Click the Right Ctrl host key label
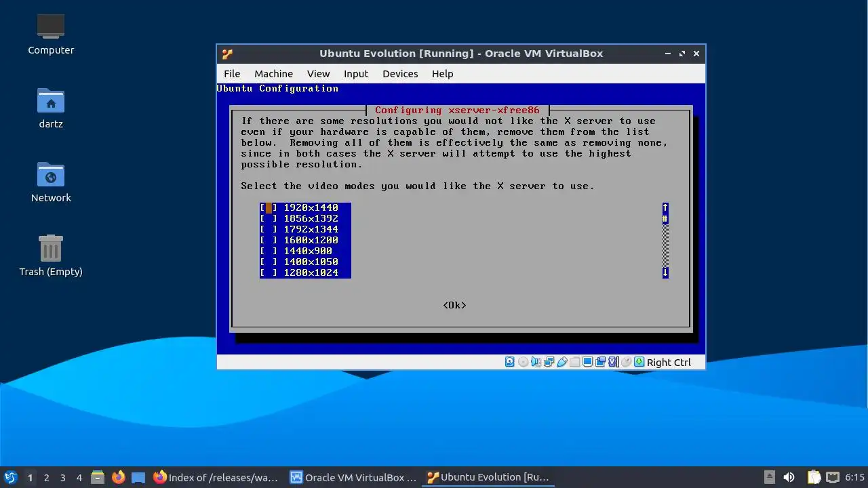 click(669, 363)
